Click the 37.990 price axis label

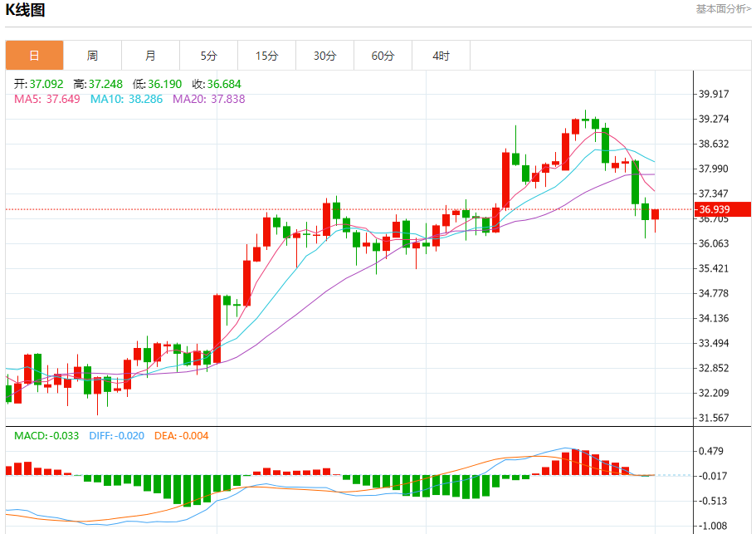714,169
